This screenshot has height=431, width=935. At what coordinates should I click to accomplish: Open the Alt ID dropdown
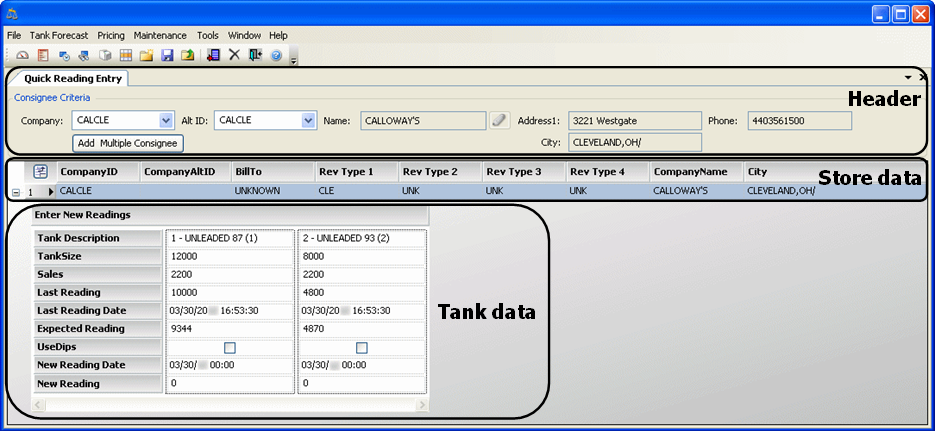(x=308, y=120)
